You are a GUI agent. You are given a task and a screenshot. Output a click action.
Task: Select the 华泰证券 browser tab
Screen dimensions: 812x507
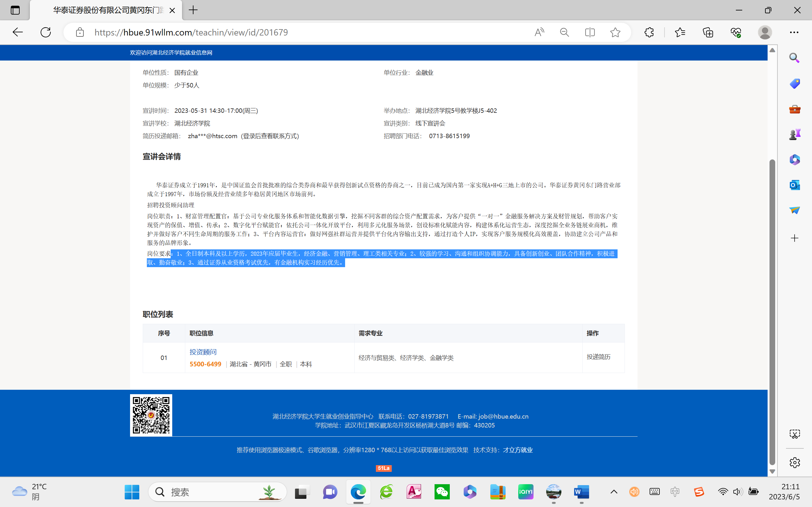108,10
